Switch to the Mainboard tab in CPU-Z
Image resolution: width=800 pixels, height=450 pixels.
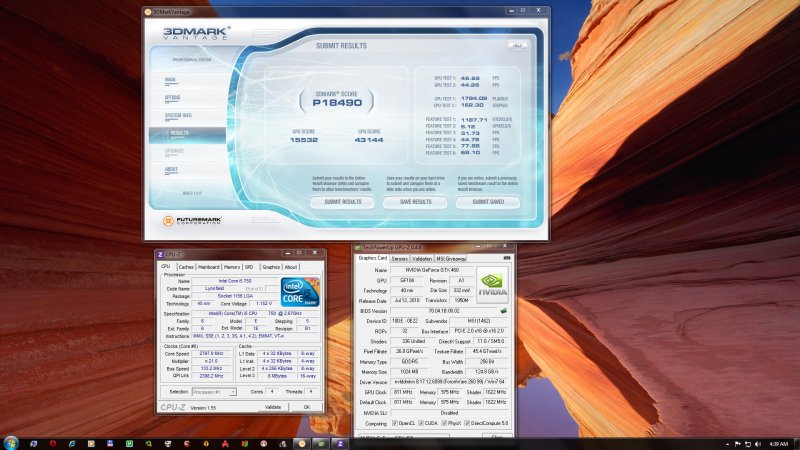point(209,267)
